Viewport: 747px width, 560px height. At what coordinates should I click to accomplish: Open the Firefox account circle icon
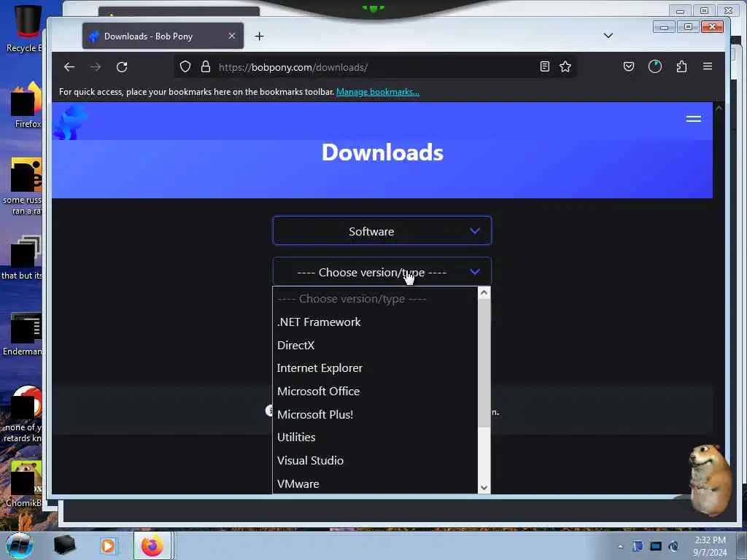pos(655,66)
